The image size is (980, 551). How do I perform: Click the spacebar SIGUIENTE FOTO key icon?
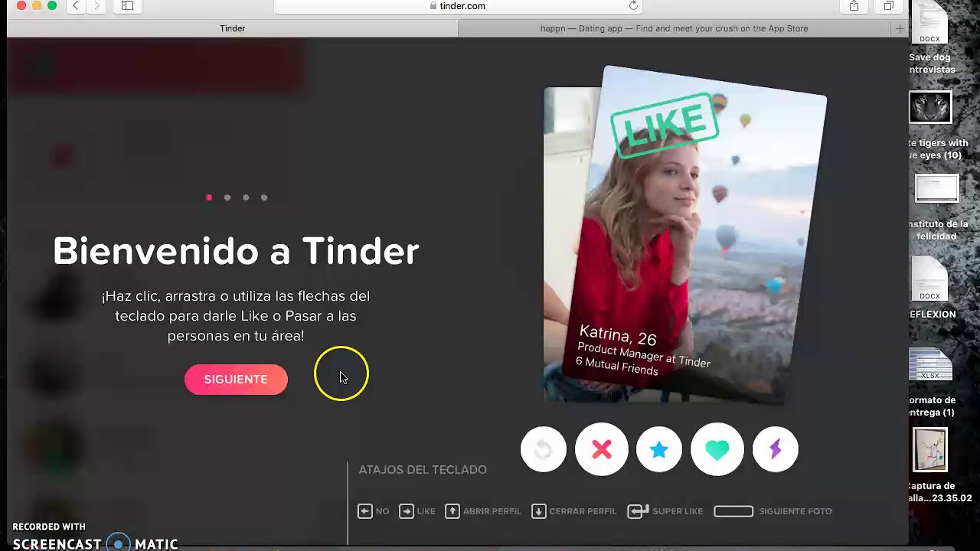point(733,511)
